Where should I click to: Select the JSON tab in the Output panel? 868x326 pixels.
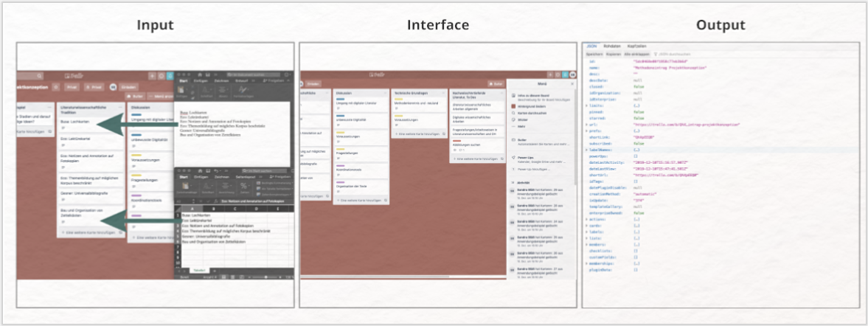[591, 46]
